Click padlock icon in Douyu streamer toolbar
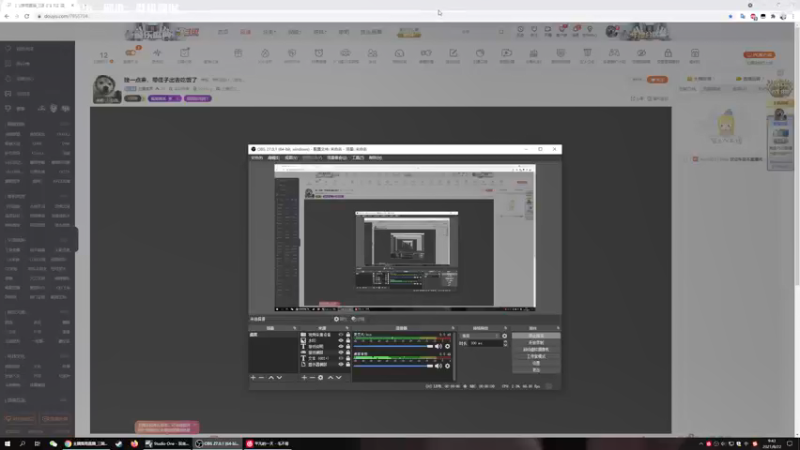800x450 pixels. click(x=668, y=53)
